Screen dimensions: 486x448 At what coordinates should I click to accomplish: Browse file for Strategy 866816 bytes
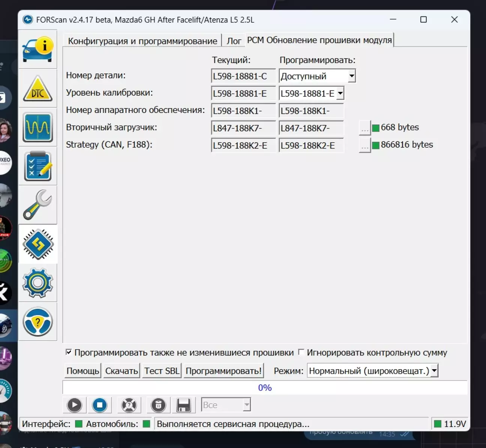364,145
